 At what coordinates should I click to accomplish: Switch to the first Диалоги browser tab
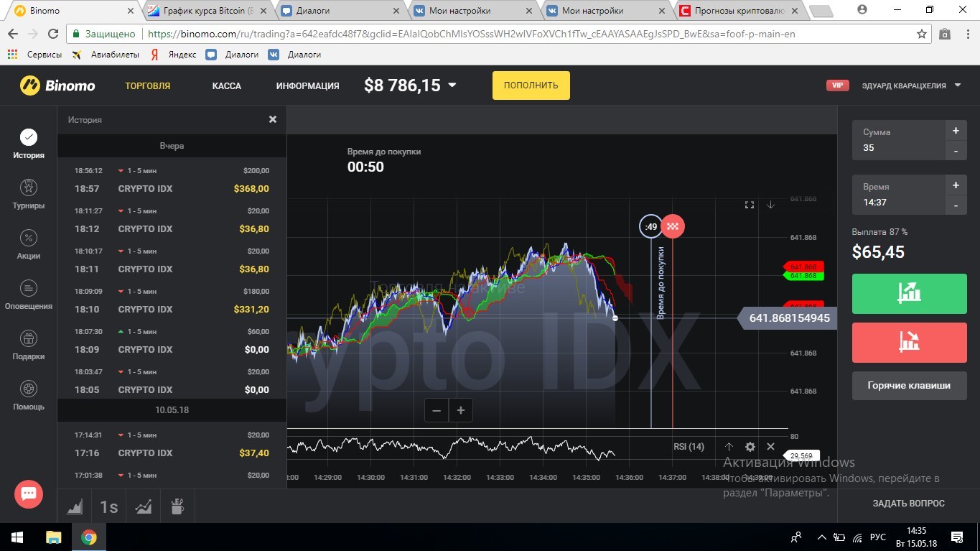click(x=339, y=11)
